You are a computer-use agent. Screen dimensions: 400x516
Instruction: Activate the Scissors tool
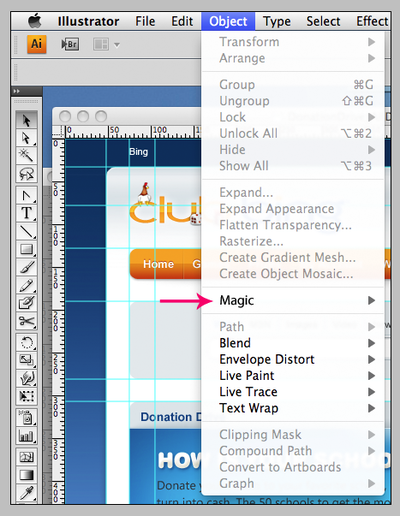coord(26,322)
